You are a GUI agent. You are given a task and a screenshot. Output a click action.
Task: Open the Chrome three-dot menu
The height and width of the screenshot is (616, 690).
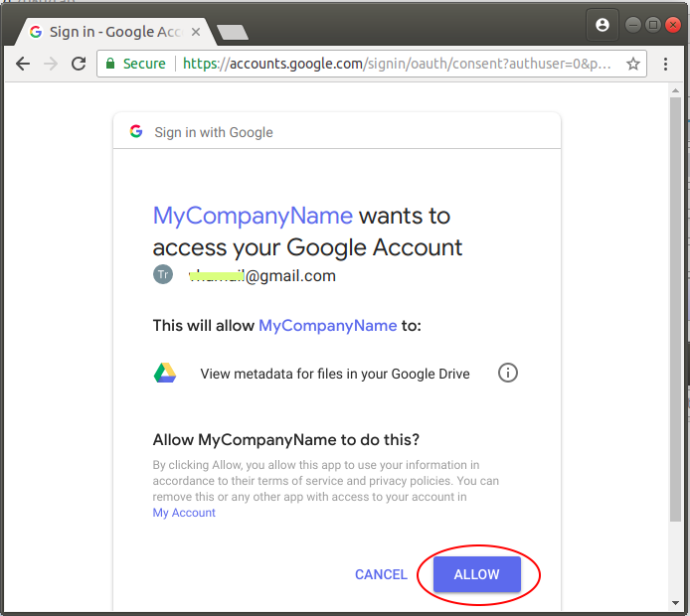point(665,64)
